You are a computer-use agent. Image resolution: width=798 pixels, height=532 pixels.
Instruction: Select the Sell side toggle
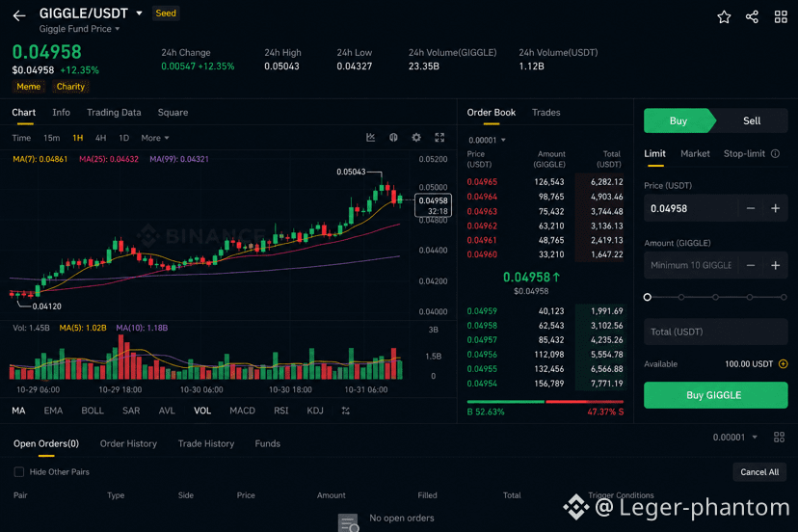point(751,120)
